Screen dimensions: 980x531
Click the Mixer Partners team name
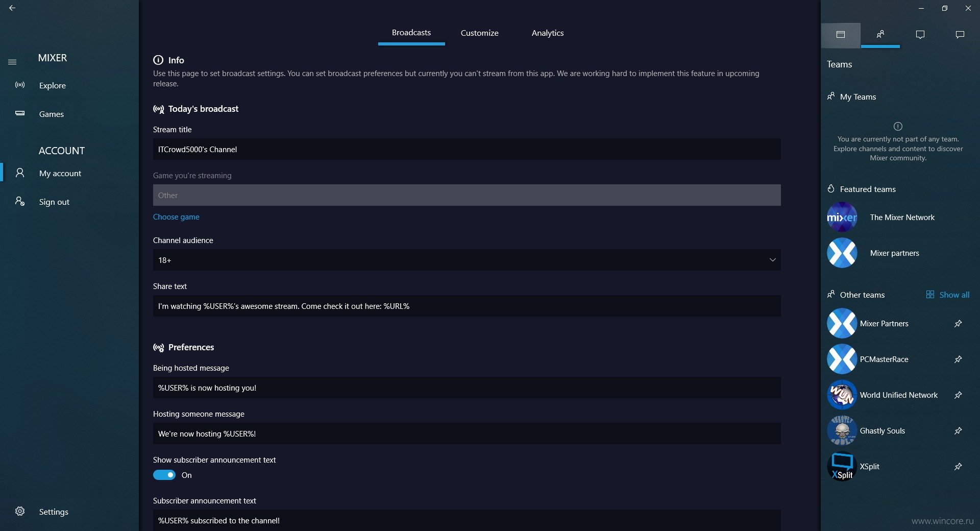(x=884, y=323)
